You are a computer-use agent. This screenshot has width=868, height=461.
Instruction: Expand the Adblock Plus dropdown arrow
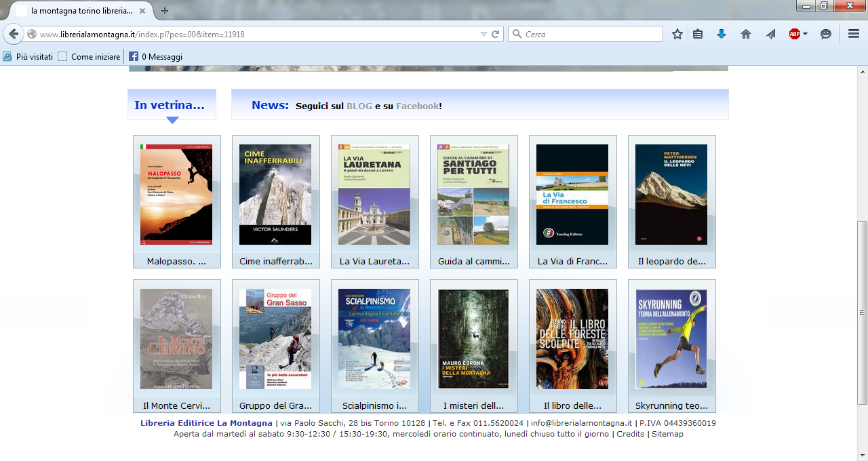coord(806,35)
